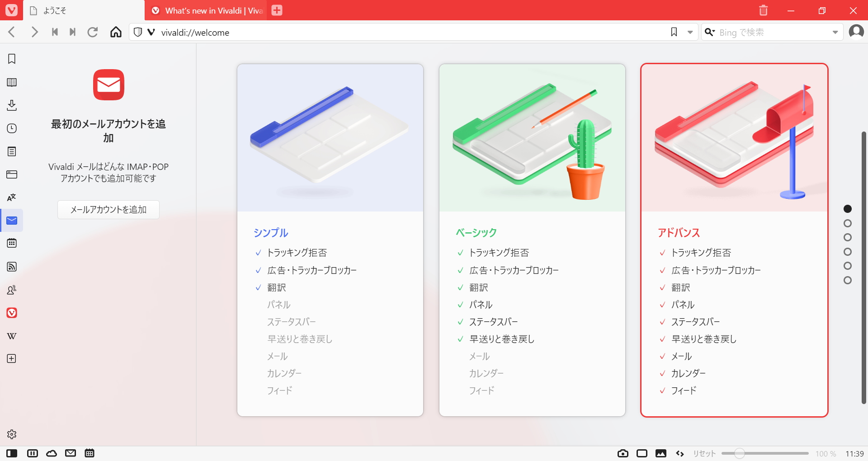Toggle tab tiling in status bar
Screen dimensions: 868x461
tap(33, 453)
